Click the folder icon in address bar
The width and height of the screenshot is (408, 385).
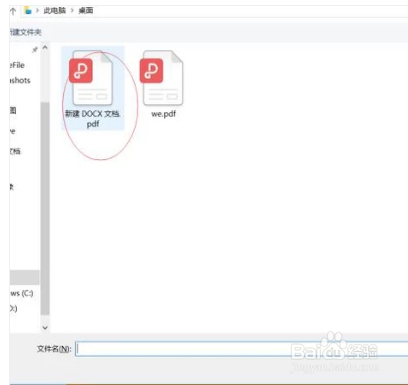[28, 11]
